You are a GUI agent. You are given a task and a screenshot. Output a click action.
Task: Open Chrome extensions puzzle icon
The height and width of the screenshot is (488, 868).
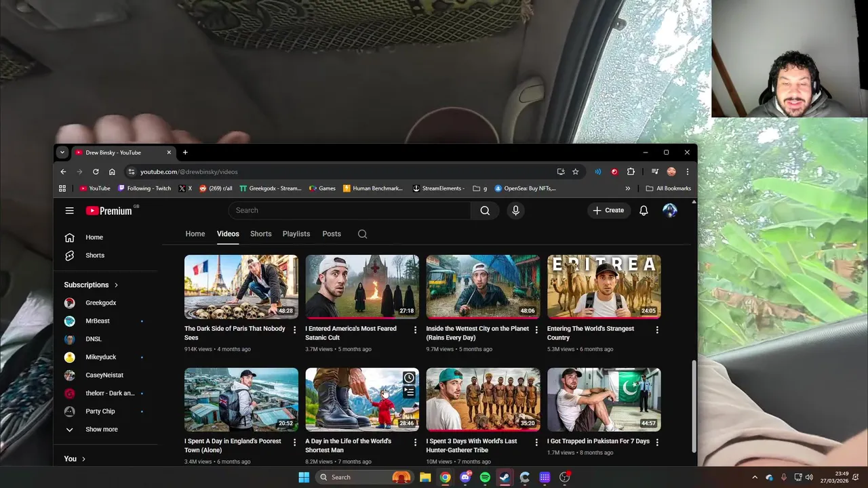[x=631, y=172]
